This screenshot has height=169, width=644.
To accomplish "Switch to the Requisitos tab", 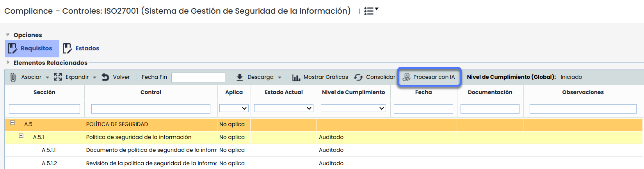I will point(32,48).
